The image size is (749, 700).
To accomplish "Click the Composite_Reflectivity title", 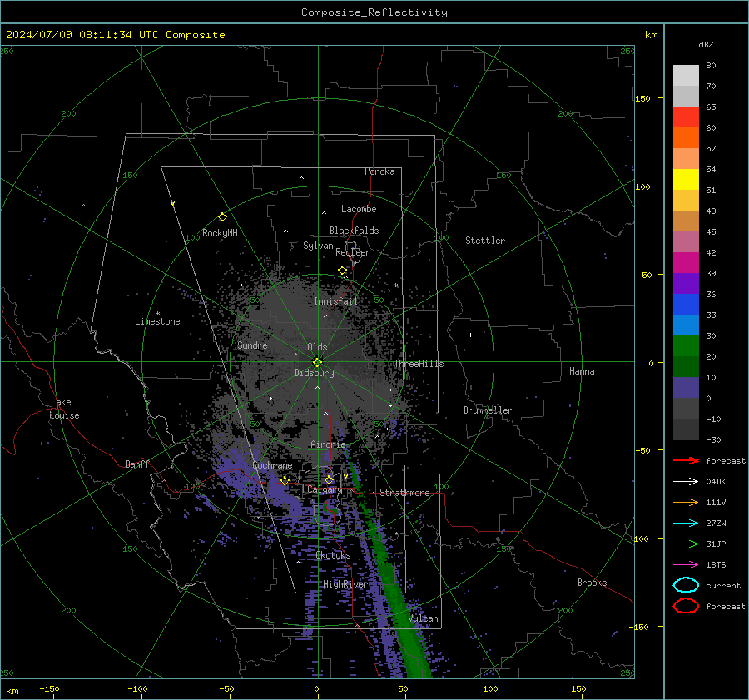I will pyautogui.click(x=374, y=12).
